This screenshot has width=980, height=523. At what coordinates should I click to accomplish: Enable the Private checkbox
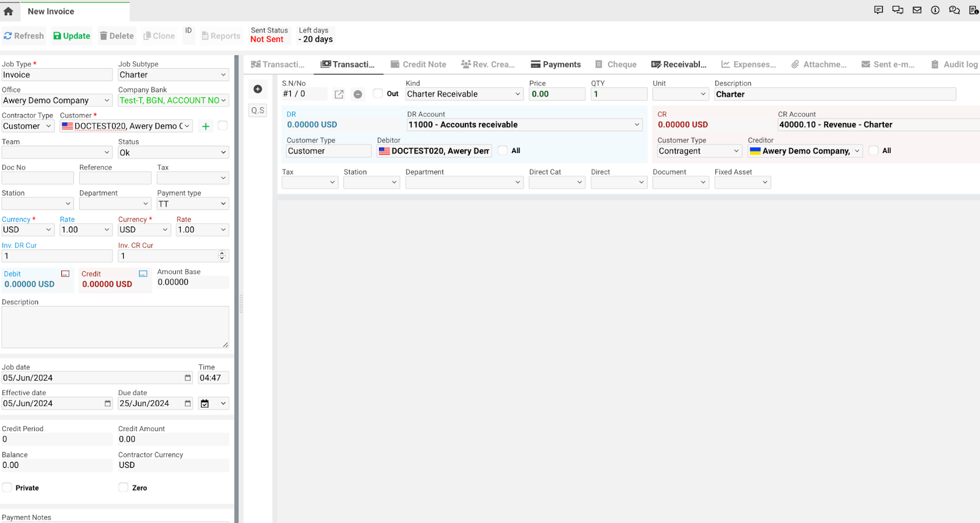[x=7, y=487]
